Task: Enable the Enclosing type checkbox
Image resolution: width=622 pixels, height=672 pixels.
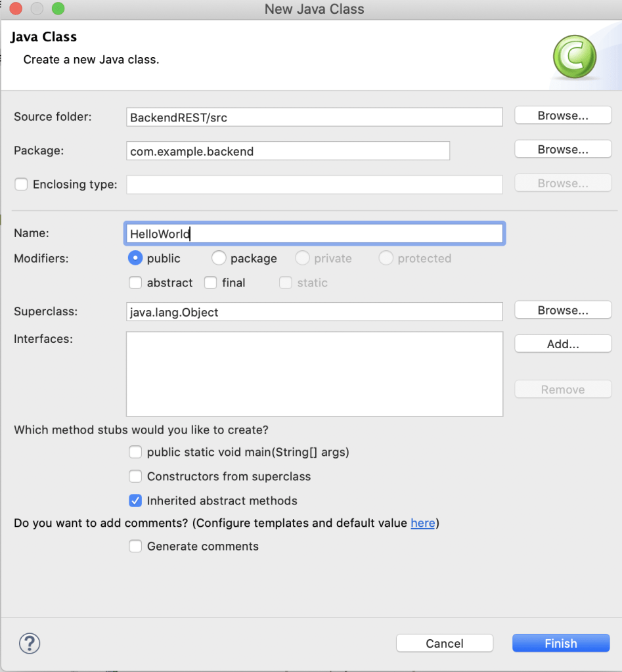Action: tap(22, 185)
